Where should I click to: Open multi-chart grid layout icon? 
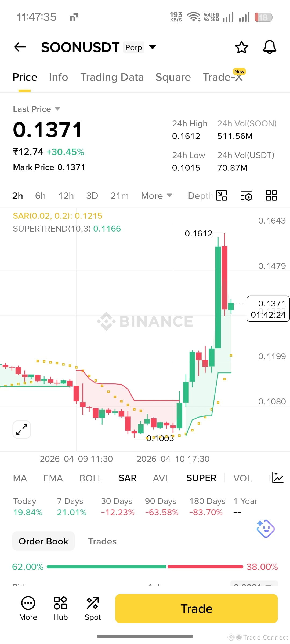pos(271,195)
